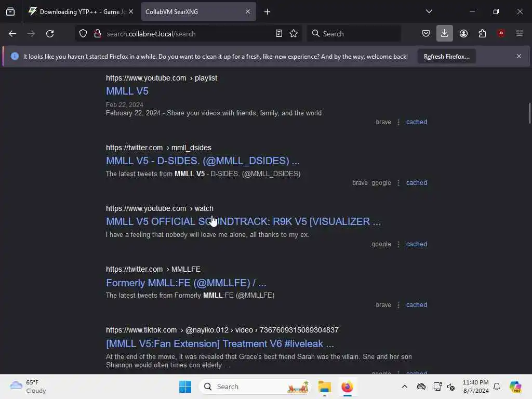
Task: Close the CollabVM SearXNG tab
Action: [248, 11]
